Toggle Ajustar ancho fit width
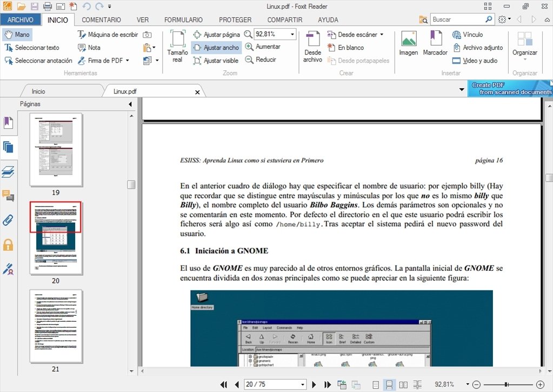This screenshot has height=392, width=553. click(x=217, y=47)
